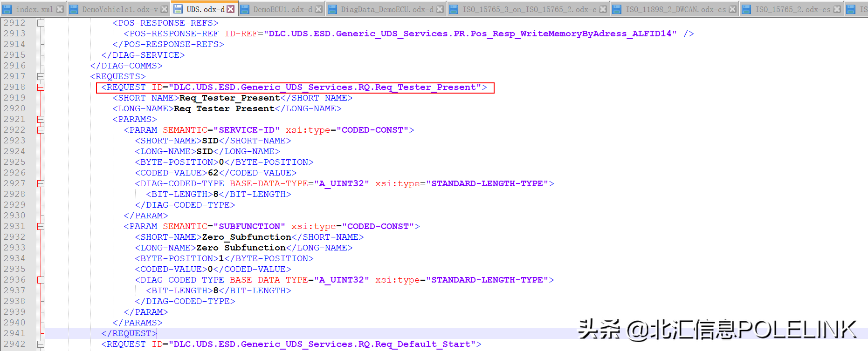Viewport: 868px width, 351px height.
Task: Click LONG-NAME text Zero Subfunction
Action: [241, 248]
